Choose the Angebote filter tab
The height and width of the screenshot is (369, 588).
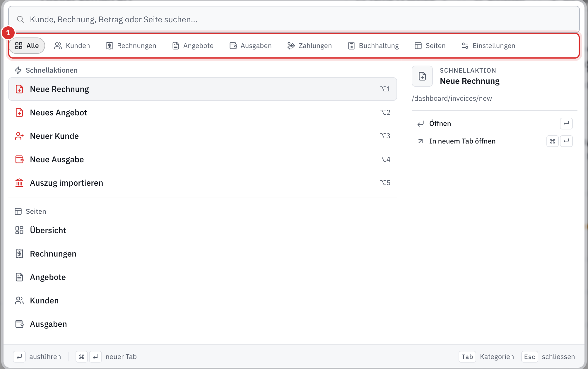pos(193,46)
